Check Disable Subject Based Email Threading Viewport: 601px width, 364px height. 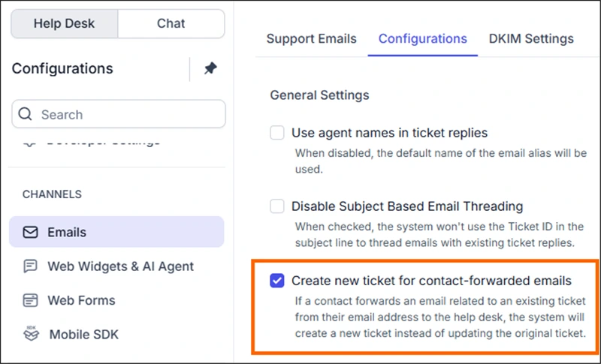tap(277, 206)
